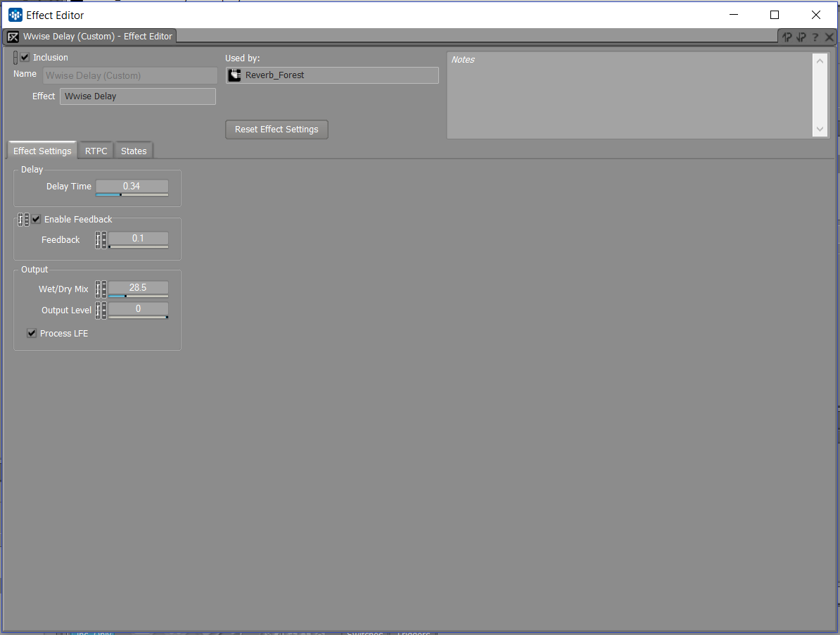Click the down-arrow icon in the view title bar

pyautogui.click(x=801, y=37)
